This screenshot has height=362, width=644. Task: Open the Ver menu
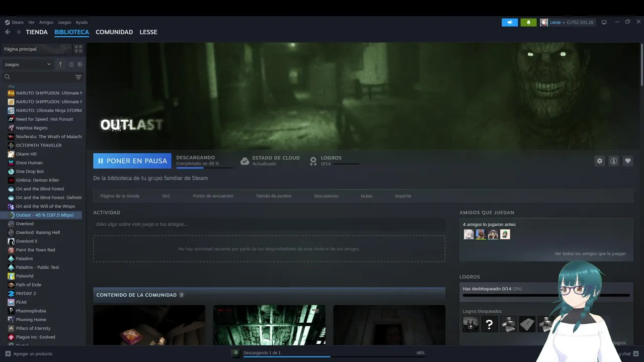31,23
